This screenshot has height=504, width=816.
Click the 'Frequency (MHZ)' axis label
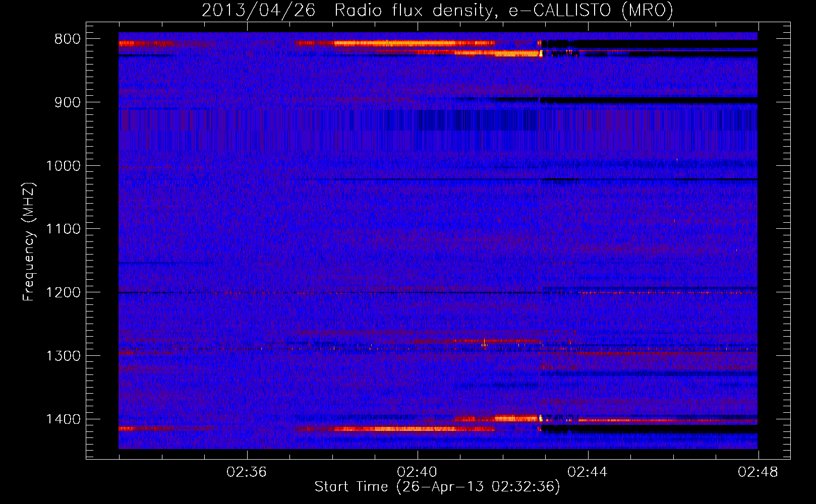[29, 241]
